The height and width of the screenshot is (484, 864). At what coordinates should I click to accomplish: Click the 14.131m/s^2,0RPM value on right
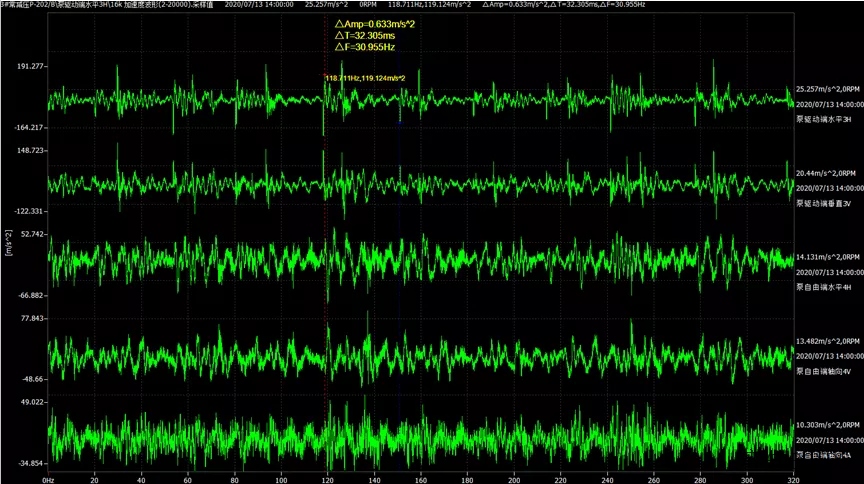tap(828, 257)
